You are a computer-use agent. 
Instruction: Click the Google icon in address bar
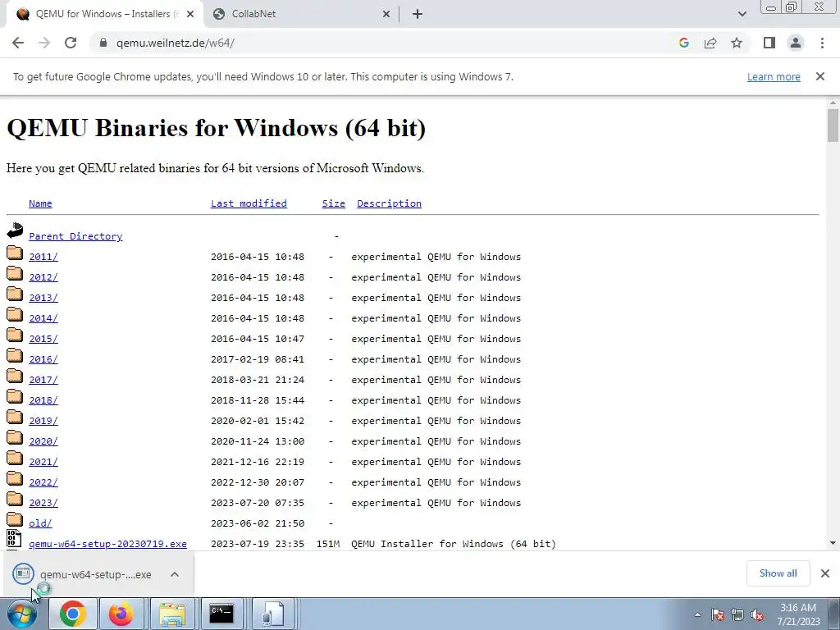click(683, 43)
